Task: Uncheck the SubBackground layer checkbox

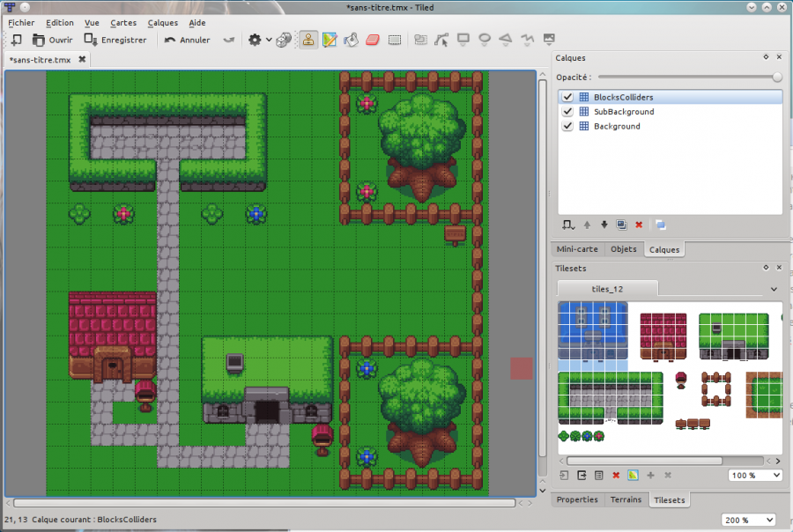Action: [567, 112]
